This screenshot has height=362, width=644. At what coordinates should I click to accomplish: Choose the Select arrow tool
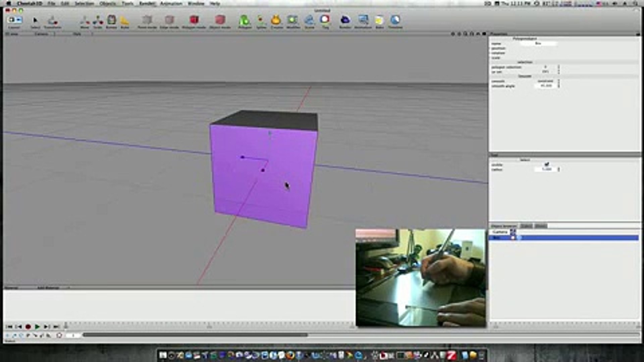click(x=35, y=21)
